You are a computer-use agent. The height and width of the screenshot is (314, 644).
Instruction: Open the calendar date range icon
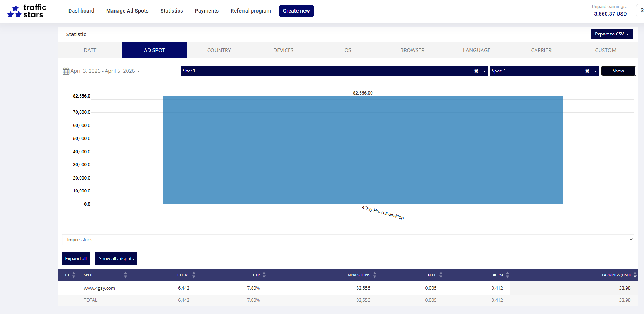(66, 71)
